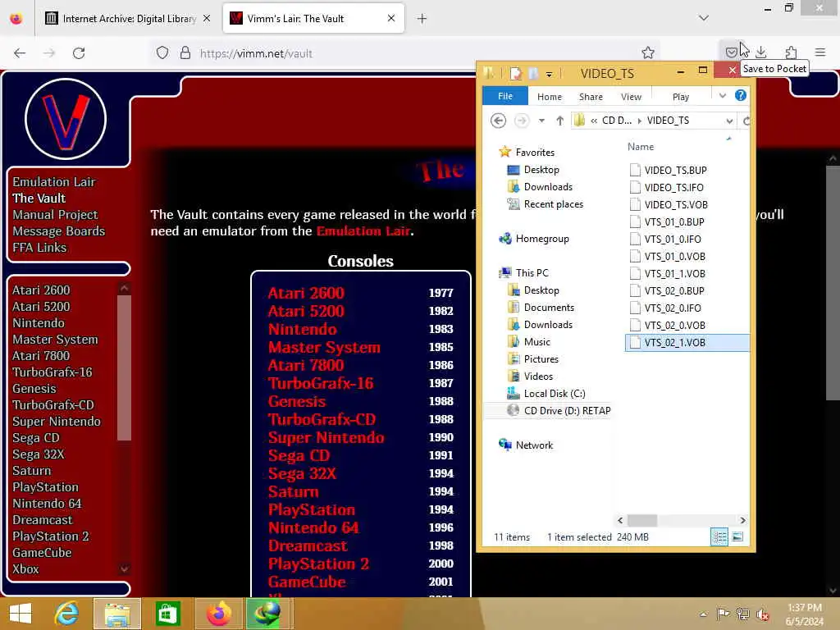Viewport: 840px width, 630px height.
Task: Click Explorer back navigation arrow
Action: pyautogui.click(x=498, y=121)
